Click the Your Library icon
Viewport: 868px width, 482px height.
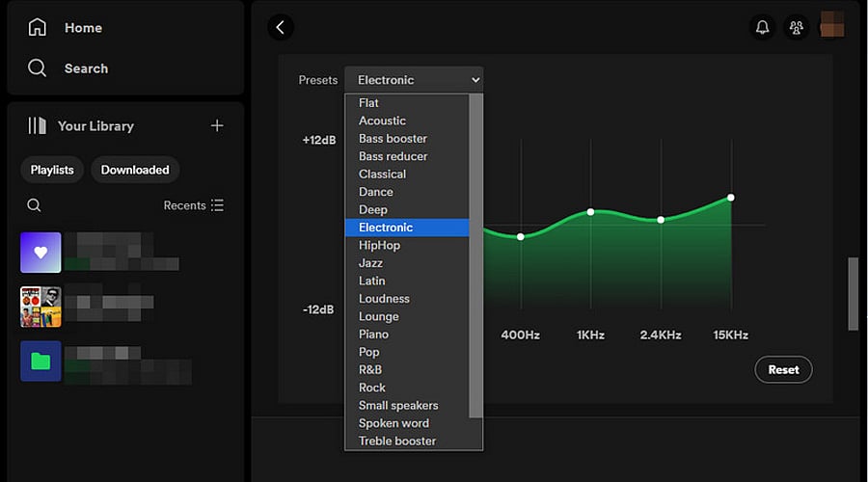click(x=38, y=125)
